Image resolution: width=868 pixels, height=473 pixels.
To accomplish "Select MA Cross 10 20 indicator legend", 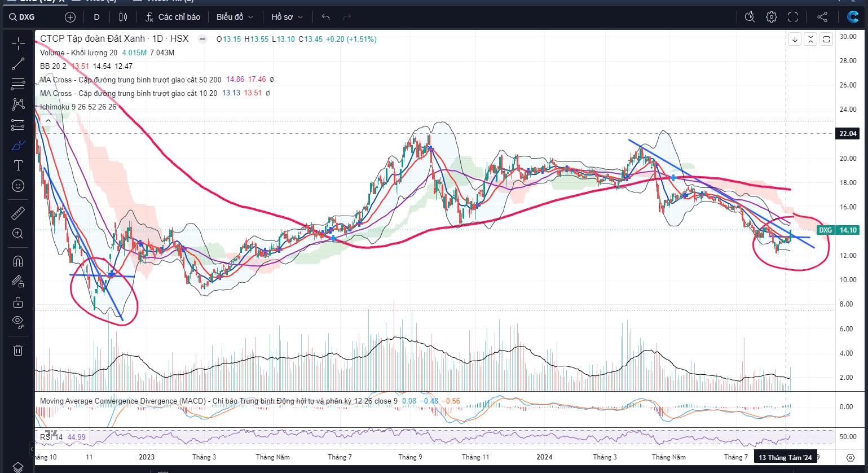I will tap(128, 93).
